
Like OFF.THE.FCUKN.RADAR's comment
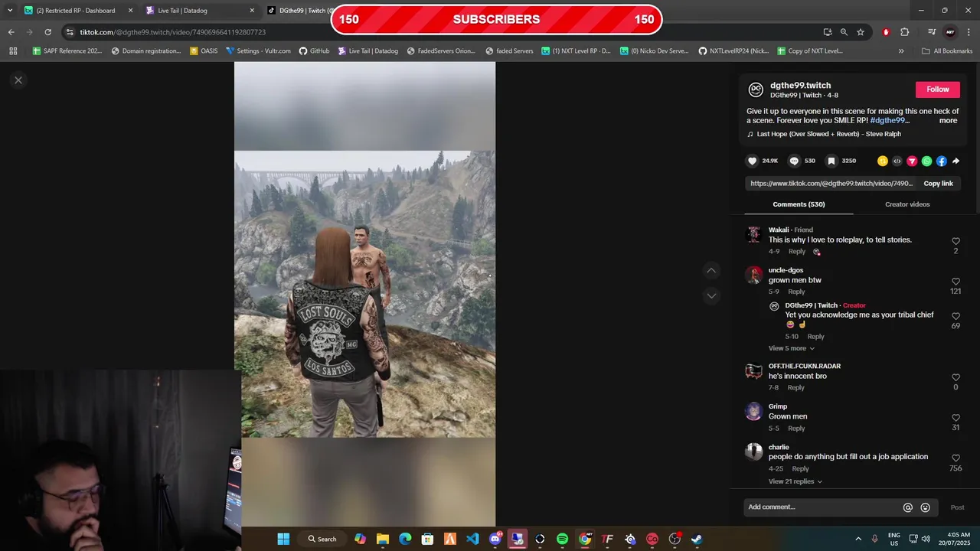coord(955,377)
